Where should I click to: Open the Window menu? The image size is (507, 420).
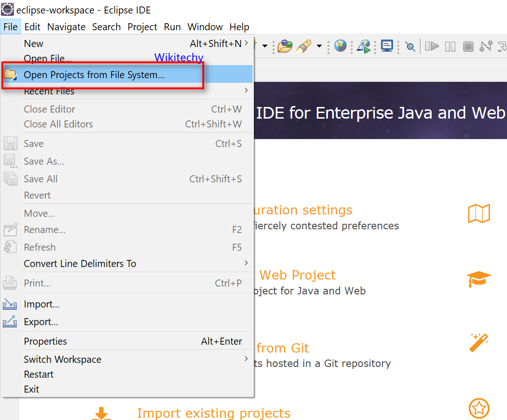coord(205,27)
